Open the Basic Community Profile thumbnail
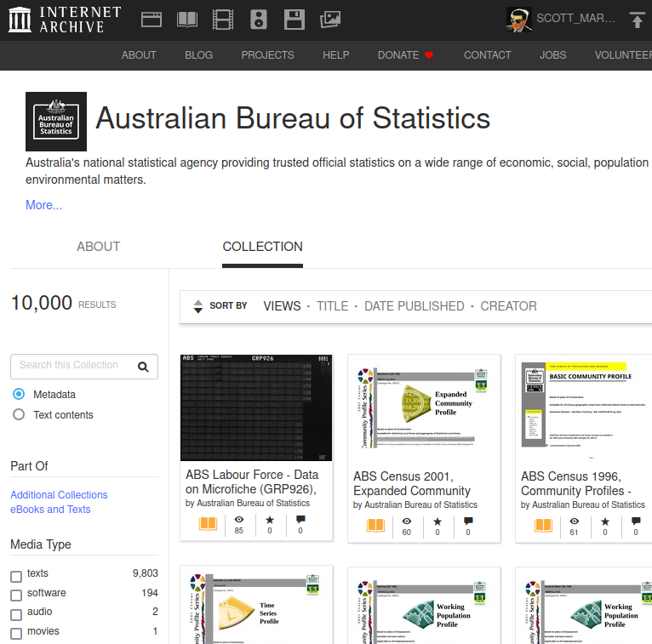 tap(585, 409)
